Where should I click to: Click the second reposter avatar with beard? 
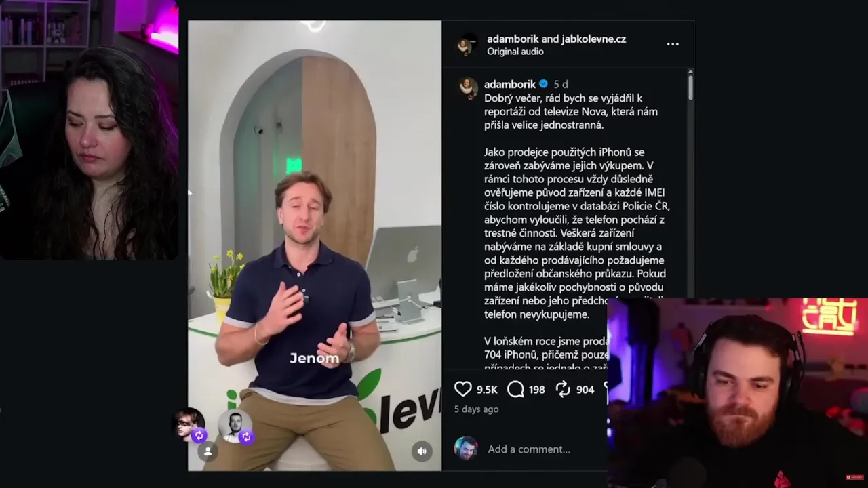[x=236, y=425]
